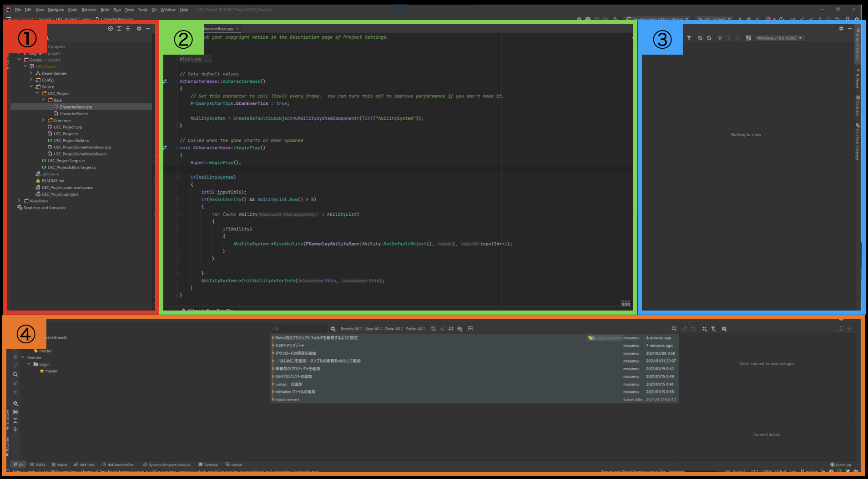Screen dimensions: 868x479
Task: Open the Terminal tool window tab
Action: tap(208, 465)
